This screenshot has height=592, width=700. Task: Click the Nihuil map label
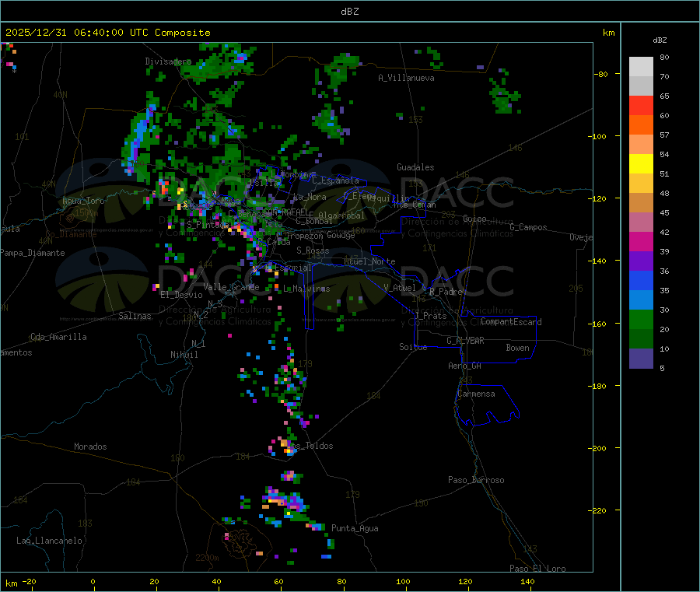[184, 355]
